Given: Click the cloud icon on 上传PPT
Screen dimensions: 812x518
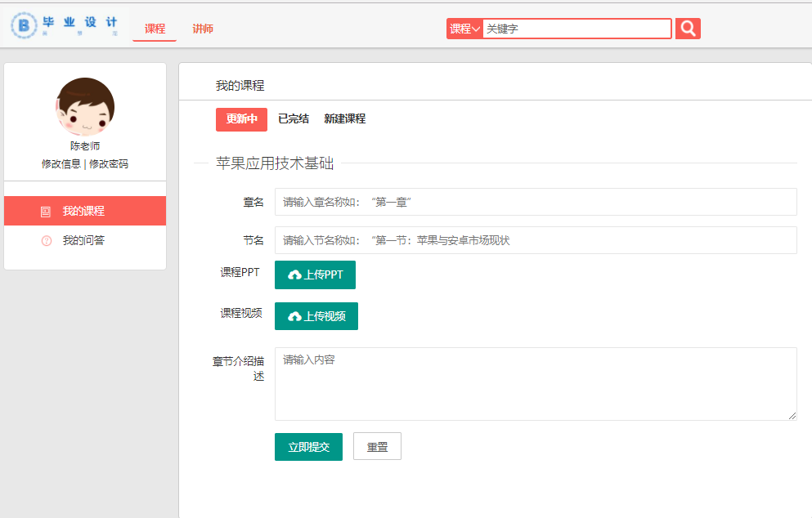Looking at the screenshot, I should [x=295, y=275].
